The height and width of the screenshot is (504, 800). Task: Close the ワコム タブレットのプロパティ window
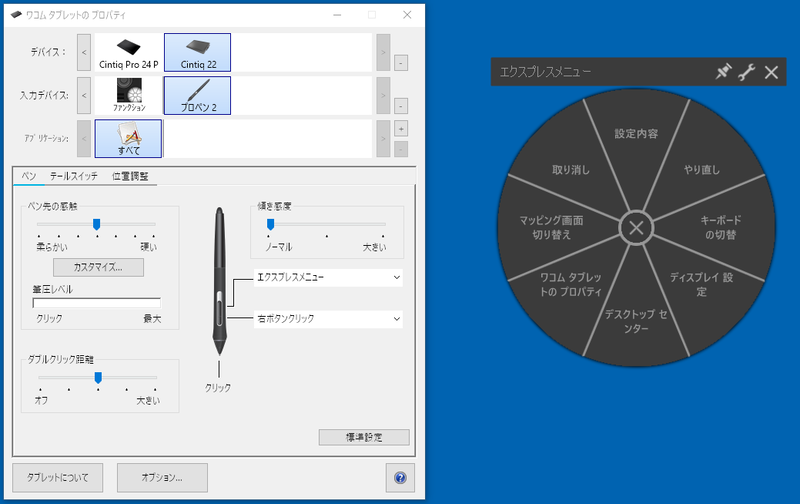(x=407, y=15)
